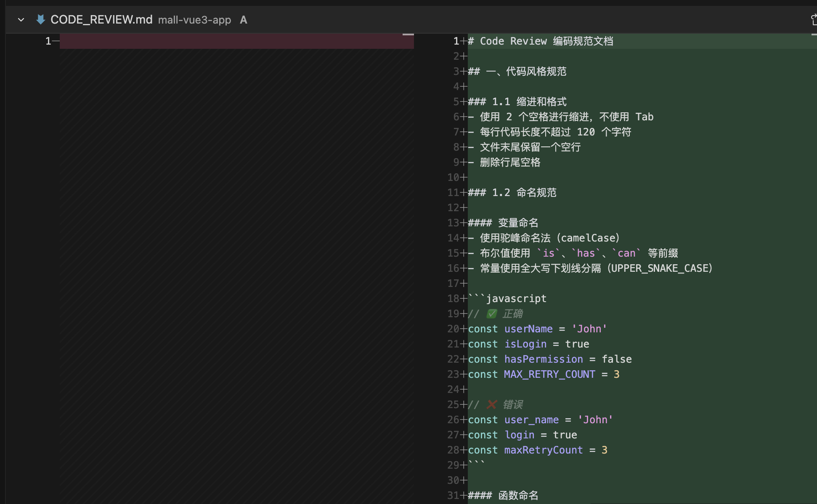Click the '#### 函数命名' heading line
This screenshot has height=504, width=817.
503,496
